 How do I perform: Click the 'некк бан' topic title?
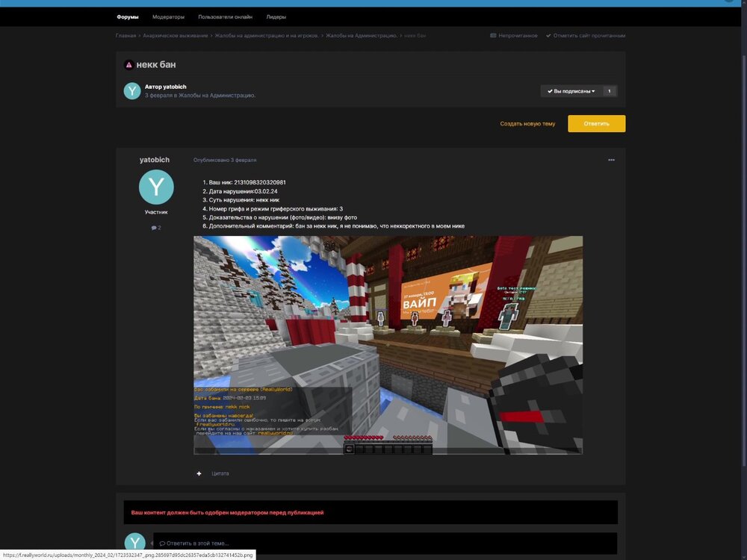click(156, 65)
